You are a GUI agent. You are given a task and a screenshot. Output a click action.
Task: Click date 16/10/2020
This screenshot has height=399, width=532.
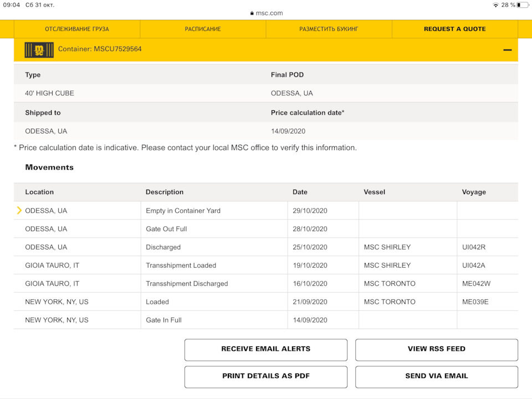310,284
